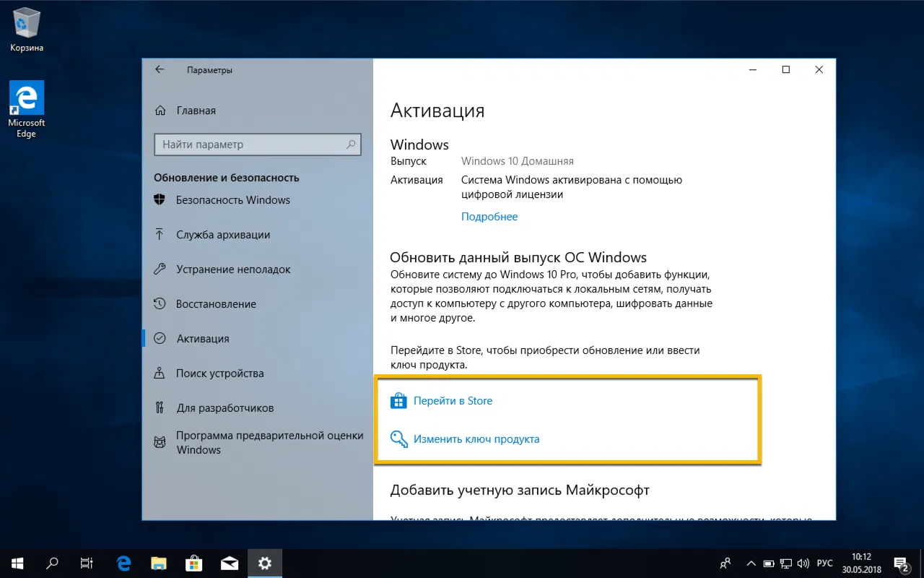This screenshot has width=924, height=578.
Task: Click the Store shopping-bag icon next to Перейти в Store
Action: [x=398, y=400]
